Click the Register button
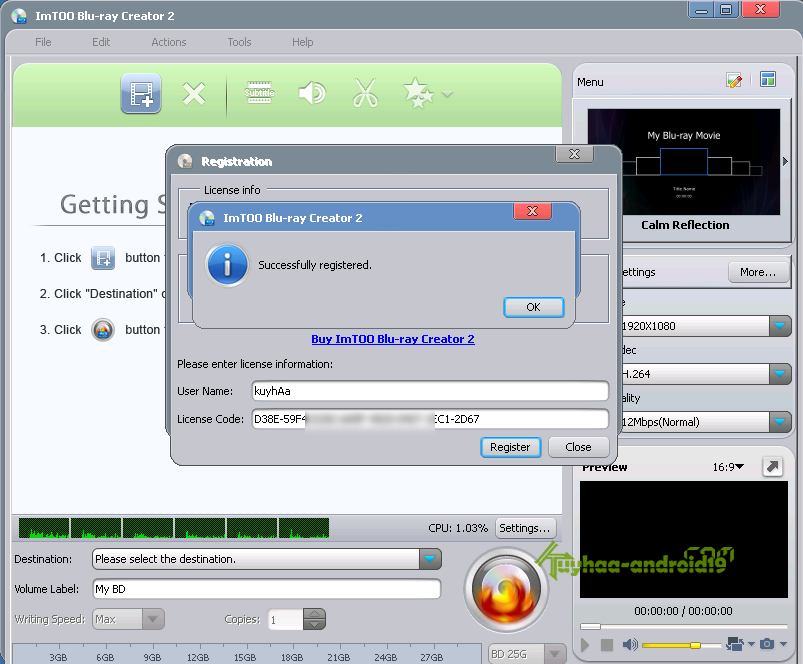 (x=511, y=447)
